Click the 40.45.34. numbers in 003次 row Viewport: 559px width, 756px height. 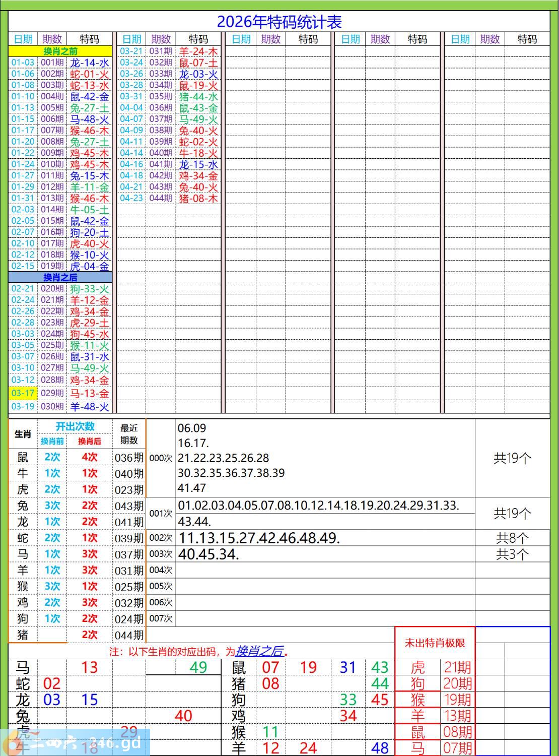click(208, 554)
